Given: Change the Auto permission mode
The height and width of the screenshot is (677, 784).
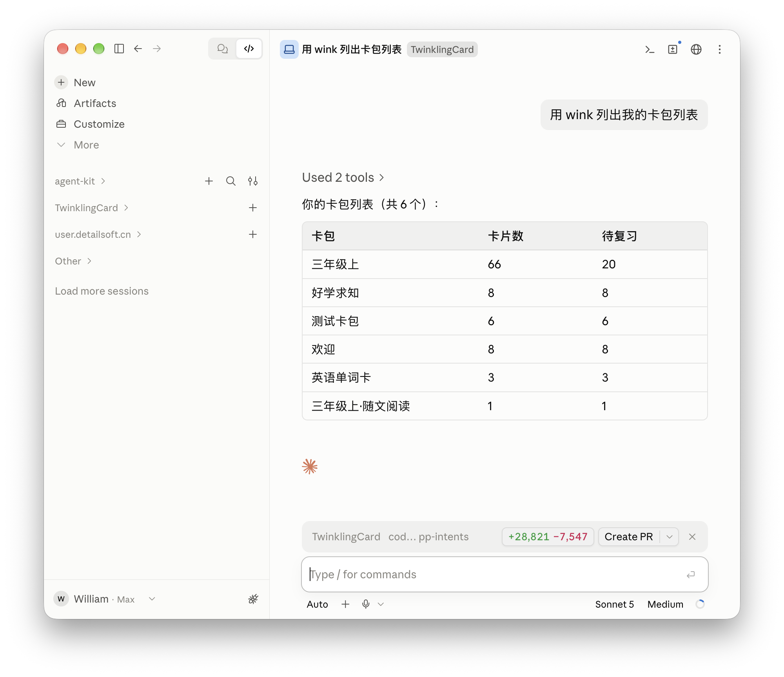Looking at the screenshot, I should coord(318,604).
